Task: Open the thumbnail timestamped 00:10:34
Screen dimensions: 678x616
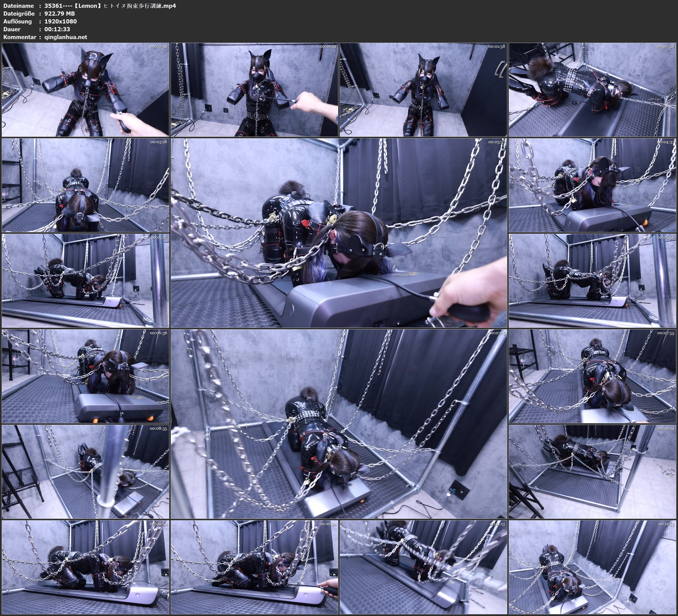Action: pos(254,567)
